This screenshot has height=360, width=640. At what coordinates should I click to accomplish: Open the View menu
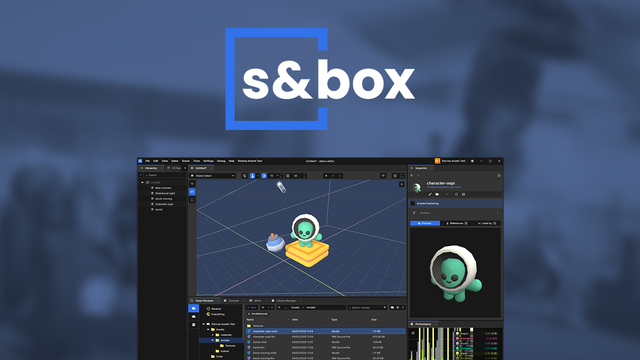coord(164,161)
